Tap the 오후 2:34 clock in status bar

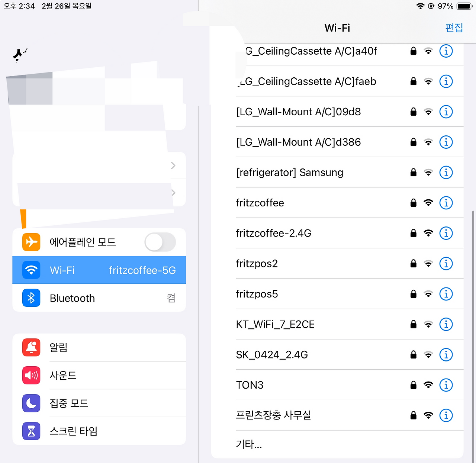click(19, 6)
